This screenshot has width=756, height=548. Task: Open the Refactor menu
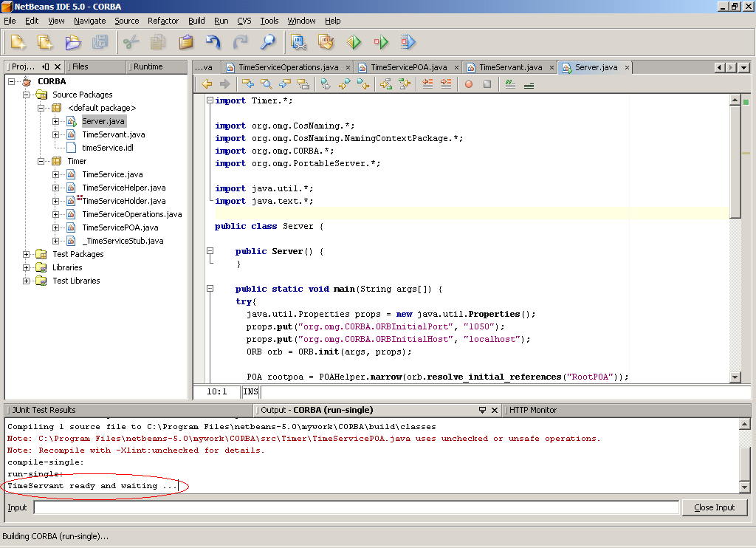pos(163,21)
